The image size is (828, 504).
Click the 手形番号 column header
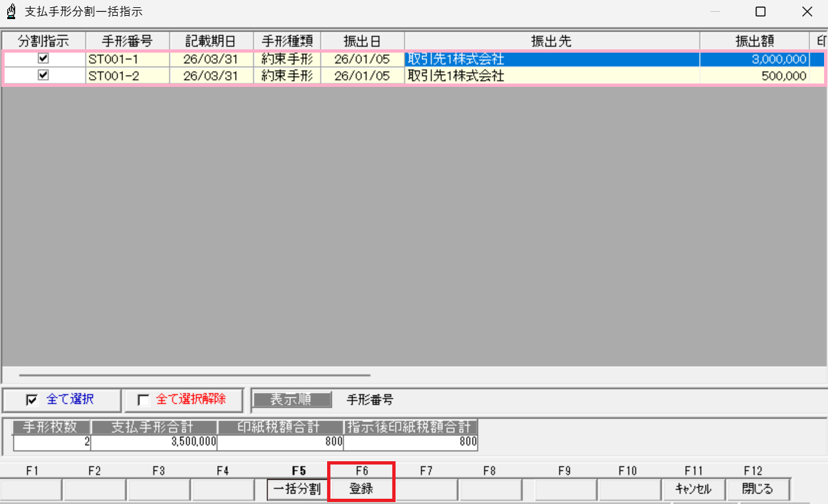click(x=128, y=40)
